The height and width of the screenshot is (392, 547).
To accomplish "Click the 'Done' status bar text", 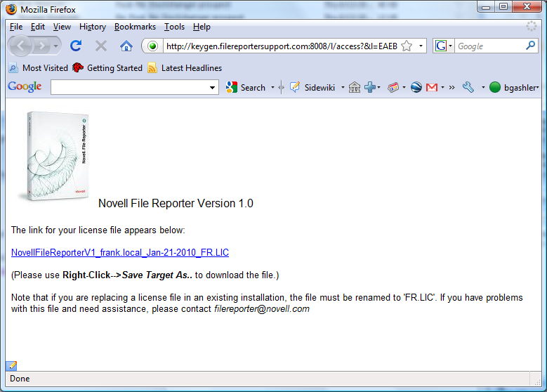I will [20, 379].
